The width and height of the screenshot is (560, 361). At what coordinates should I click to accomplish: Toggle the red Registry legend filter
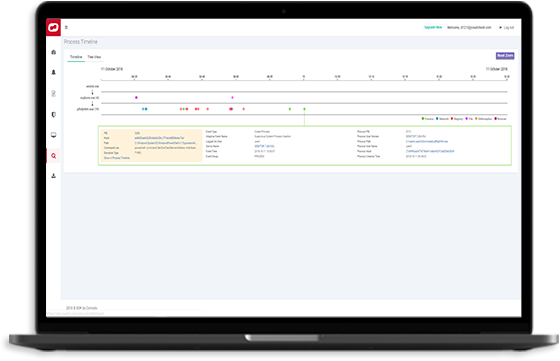coord(457,119)
